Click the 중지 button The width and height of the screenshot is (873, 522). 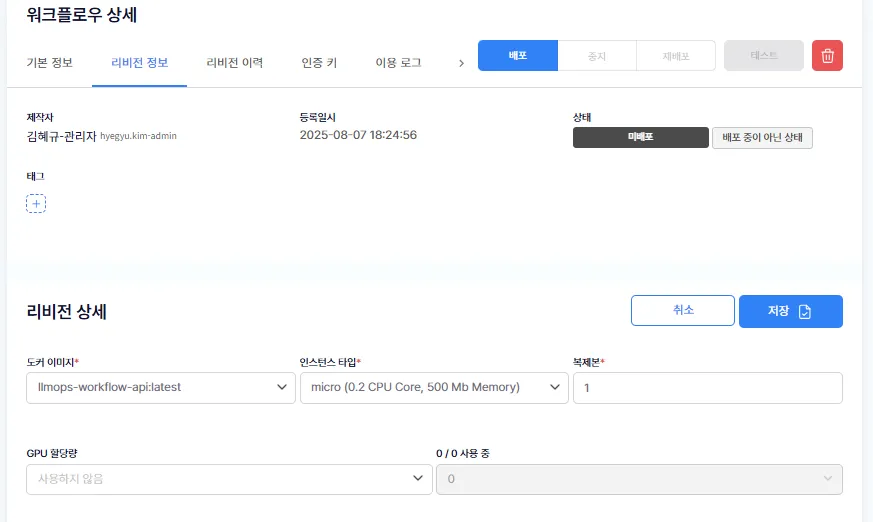597,56
